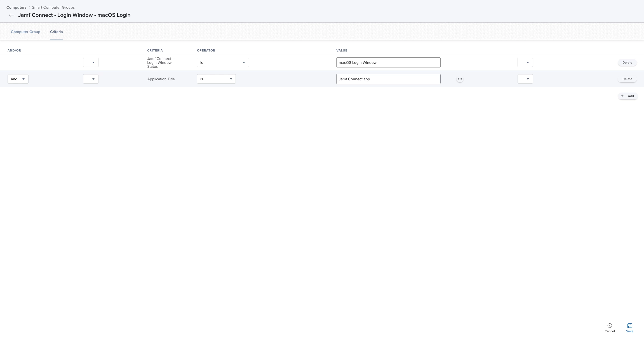This screenshot has height=339, width=644.
Task: Open first row closing parenthesis dropdown
Action: pyautogui.click(x=525, y=62)
